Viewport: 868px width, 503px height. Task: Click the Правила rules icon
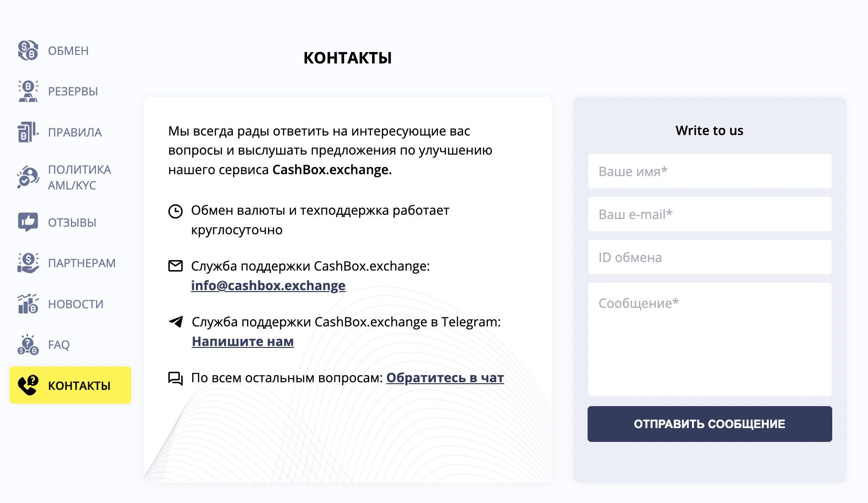point(28,132)
